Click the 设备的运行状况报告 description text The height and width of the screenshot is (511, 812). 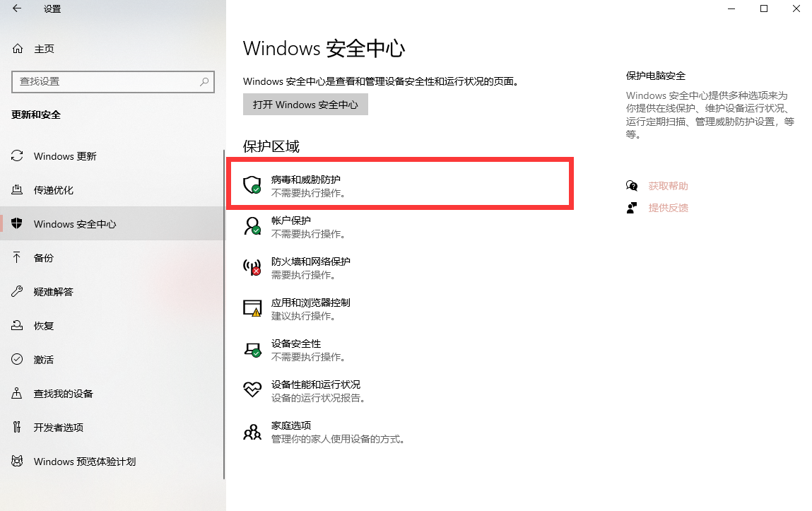point(318,398)
